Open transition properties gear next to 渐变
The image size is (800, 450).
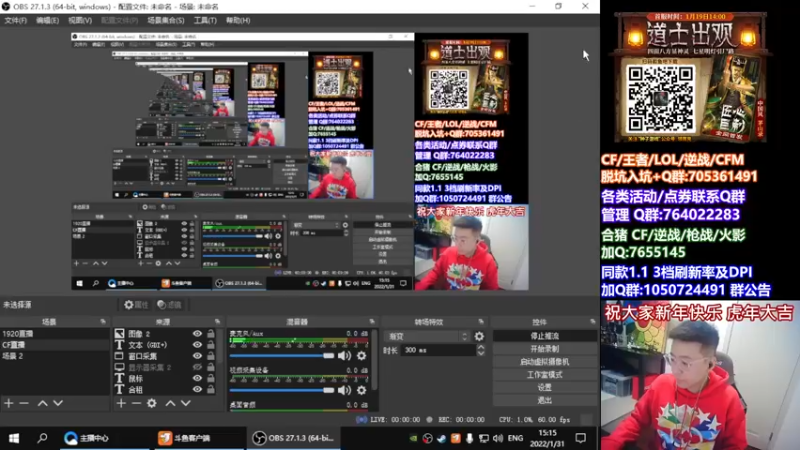click(x=479, y=336)
